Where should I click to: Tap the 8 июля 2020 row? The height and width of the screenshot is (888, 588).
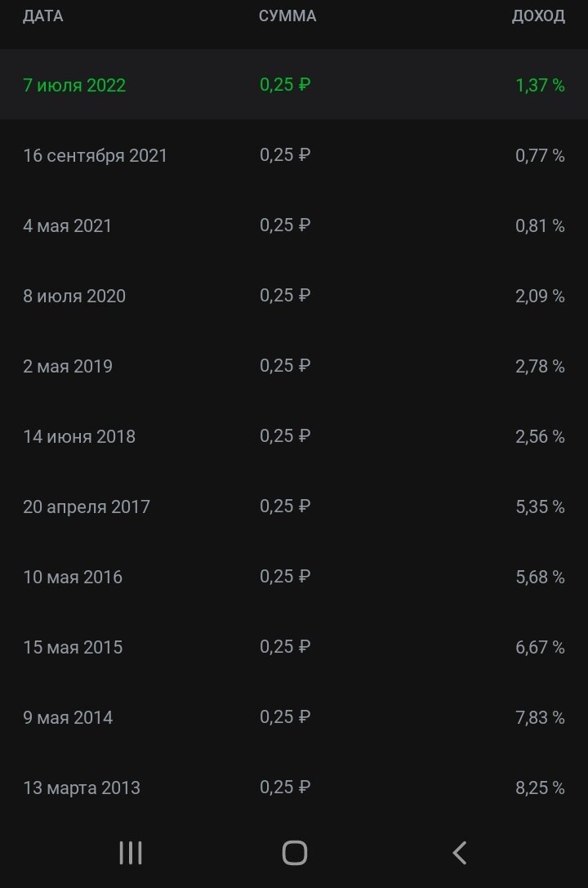click(x=294, y=296)
